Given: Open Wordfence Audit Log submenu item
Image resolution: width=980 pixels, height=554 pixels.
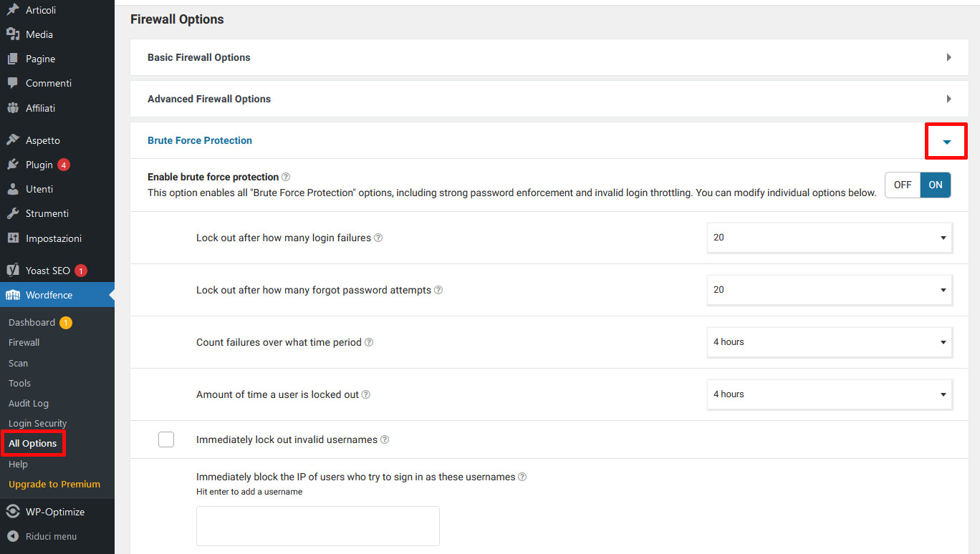Looking at the screenshot, I should (29, 403).
